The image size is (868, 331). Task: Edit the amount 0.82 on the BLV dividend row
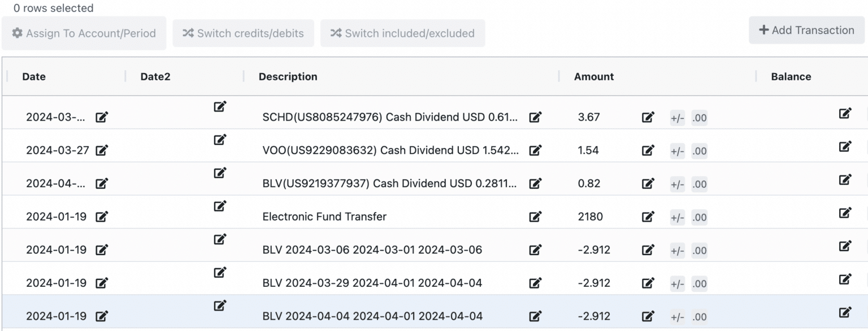click(646, 184)
